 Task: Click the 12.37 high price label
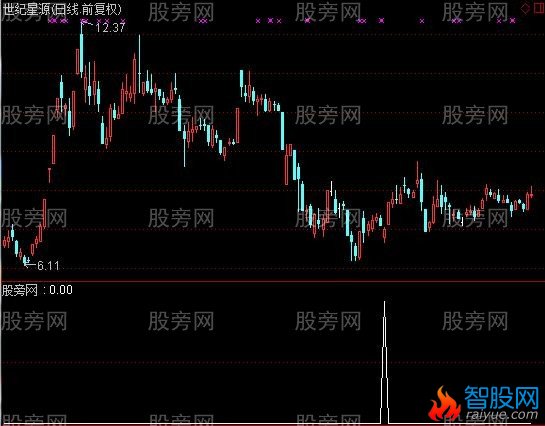(110, 27)
